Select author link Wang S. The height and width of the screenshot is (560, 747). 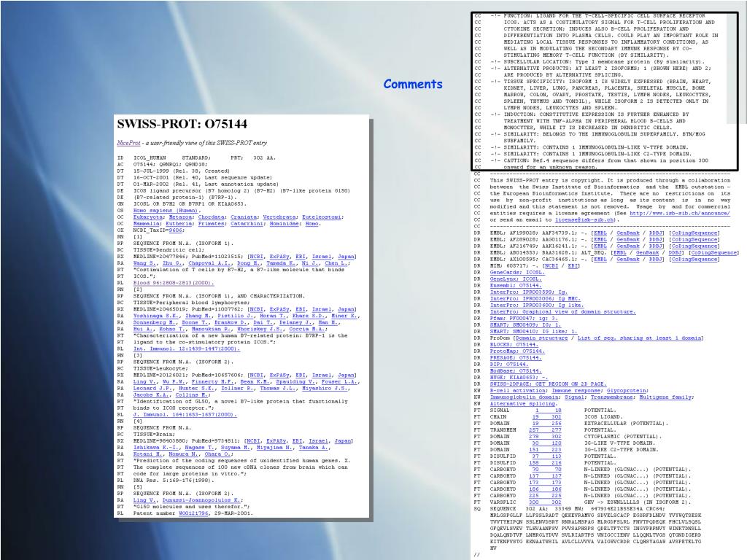(145, 263)
